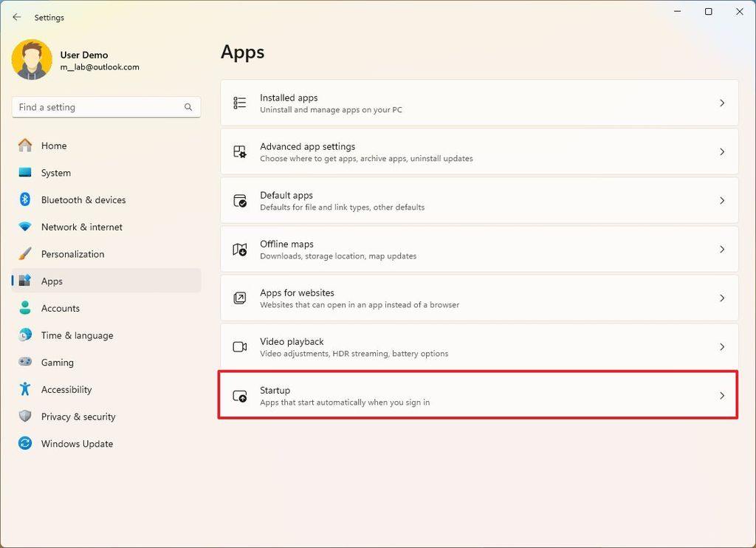Click the Installed apps list icon
The width and height of the screenshot is (756, 548).
tap(239, 103)
